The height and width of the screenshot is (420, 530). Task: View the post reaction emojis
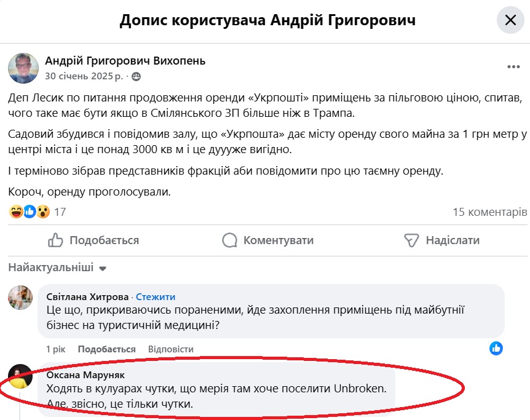click(30, 212)
